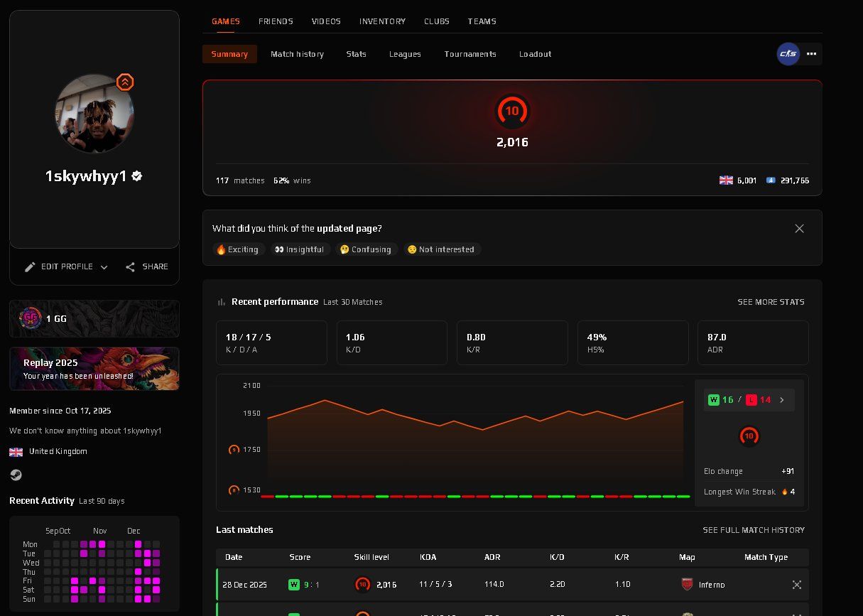Click the premium badge on avatar

[x=125, y=82]
